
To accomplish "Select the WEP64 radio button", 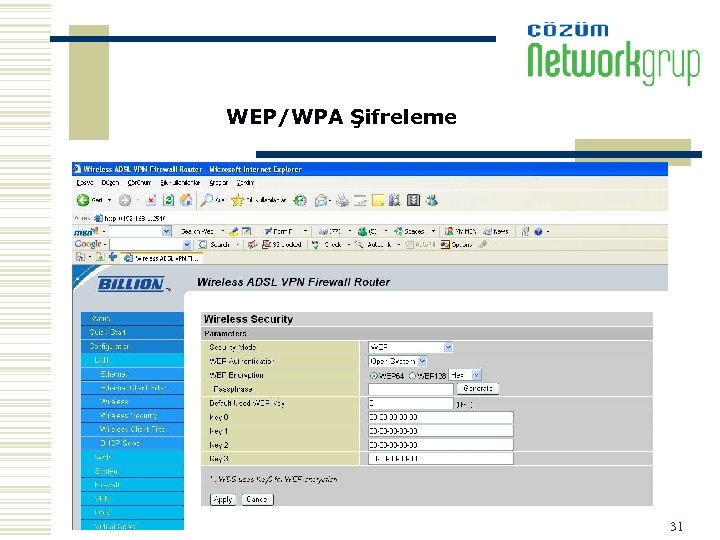I will pos(373,376).
